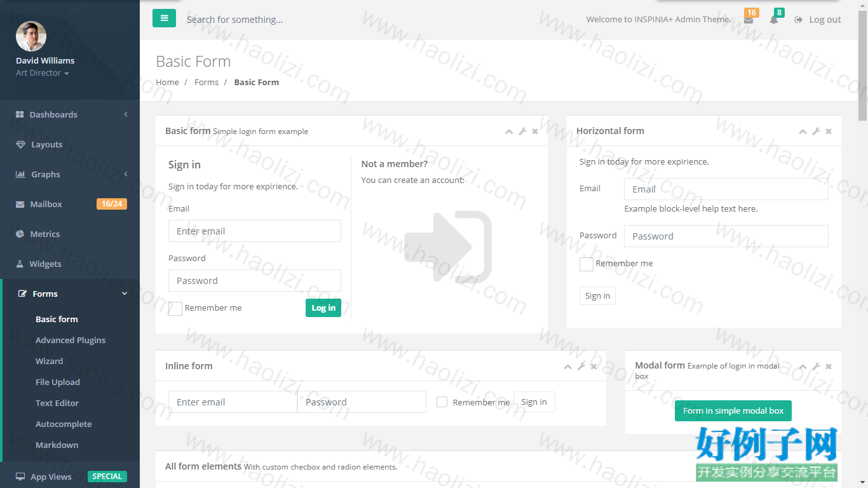
Task: Open the Art Director user dropdown
Action: 43,73
